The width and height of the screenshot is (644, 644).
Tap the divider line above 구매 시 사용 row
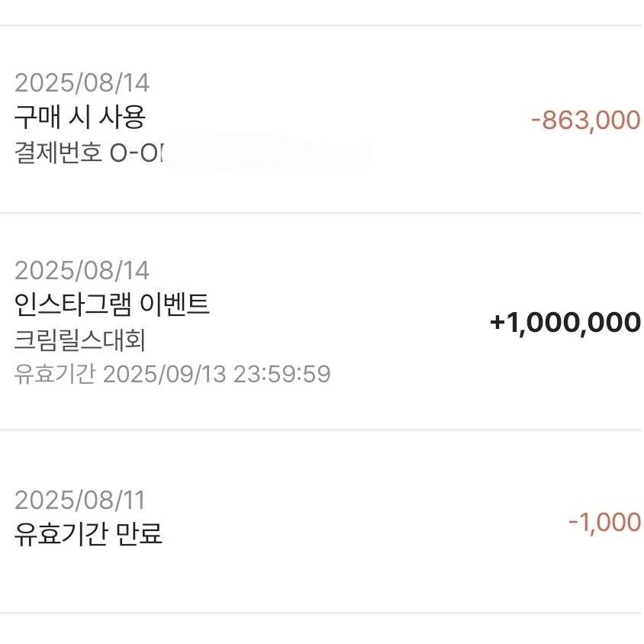pyautogui.click(x=322, y=25)
